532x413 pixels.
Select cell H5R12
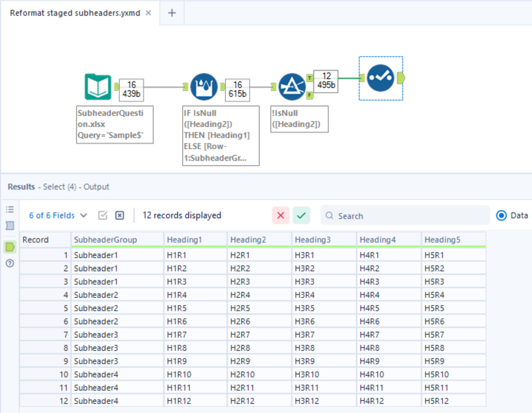pyautogui.click(x=454, y=400)
